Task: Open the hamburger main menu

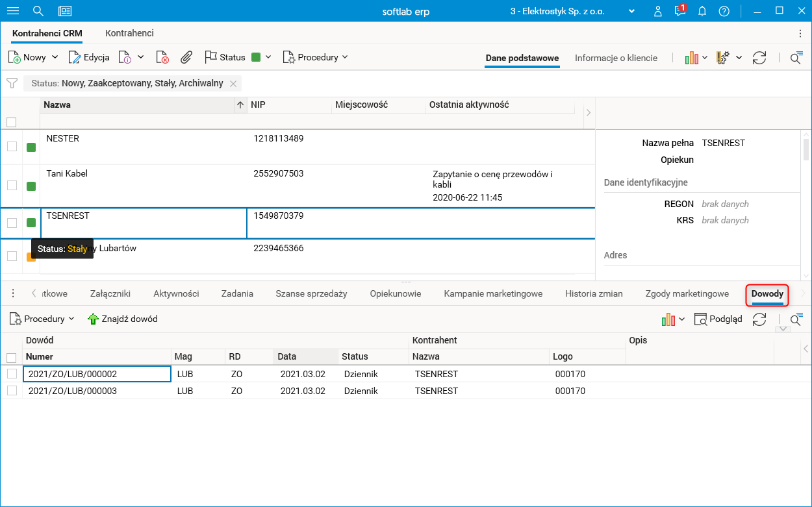Action: pos(13,11)
